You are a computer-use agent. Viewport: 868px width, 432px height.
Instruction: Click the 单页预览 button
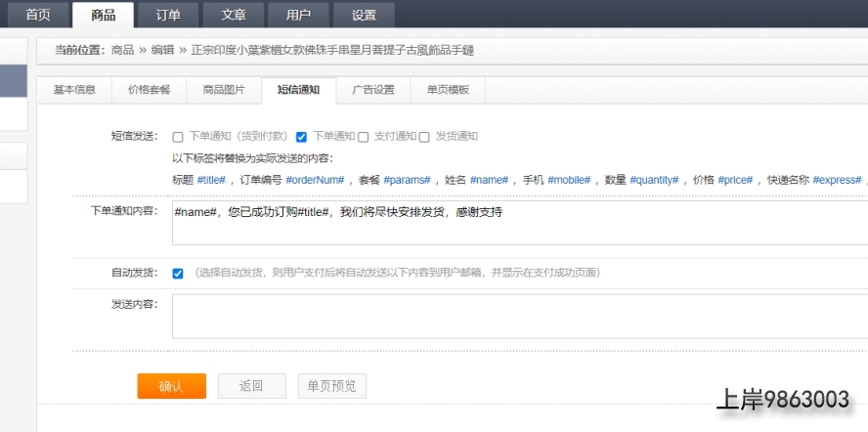pyautogui.click(x=332, y=386)
